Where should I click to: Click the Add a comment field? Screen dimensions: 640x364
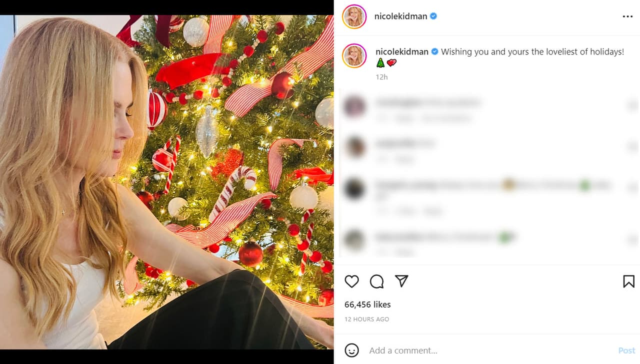(x=425, y=350)
